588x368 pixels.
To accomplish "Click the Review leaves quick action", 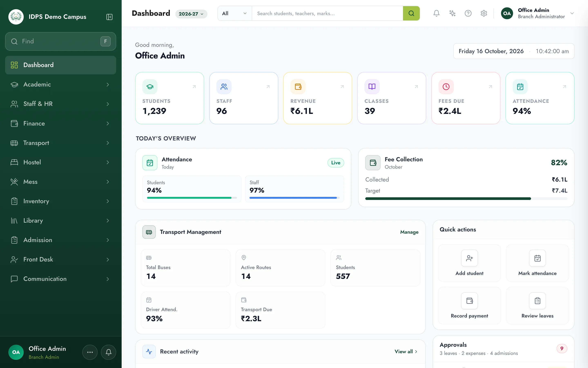I will point(537,305).
